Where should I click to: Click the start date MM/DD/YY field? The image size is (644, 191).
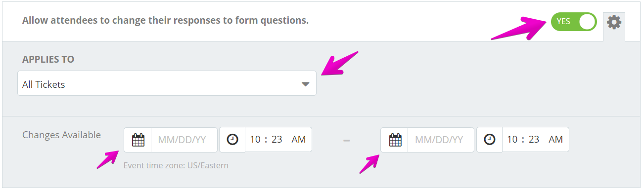click(184, 140)
